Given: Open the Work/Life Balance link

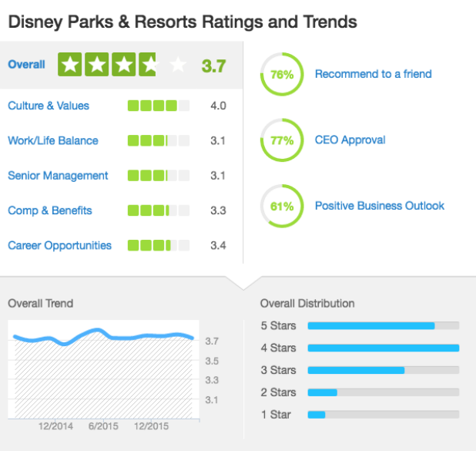Looking at the screenshot, I should [x=53, y=141].
